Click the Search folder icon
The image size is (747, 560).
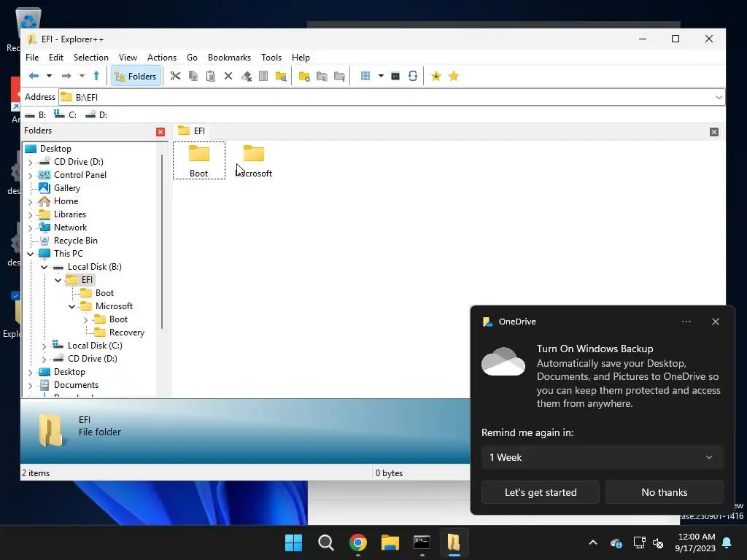pyautogui.click(x=281, y=76)
